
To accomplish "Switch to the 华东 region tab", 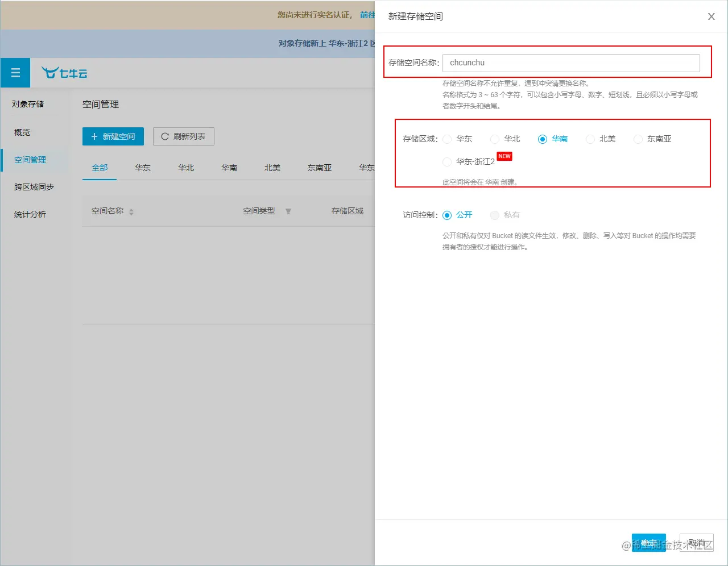I will pos(143,168).
